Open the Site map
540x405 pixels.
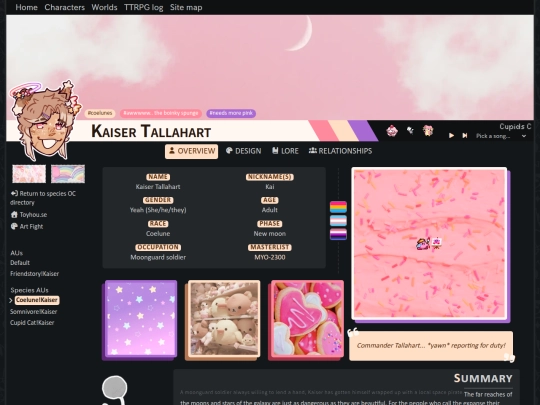[x=186, y=7]
